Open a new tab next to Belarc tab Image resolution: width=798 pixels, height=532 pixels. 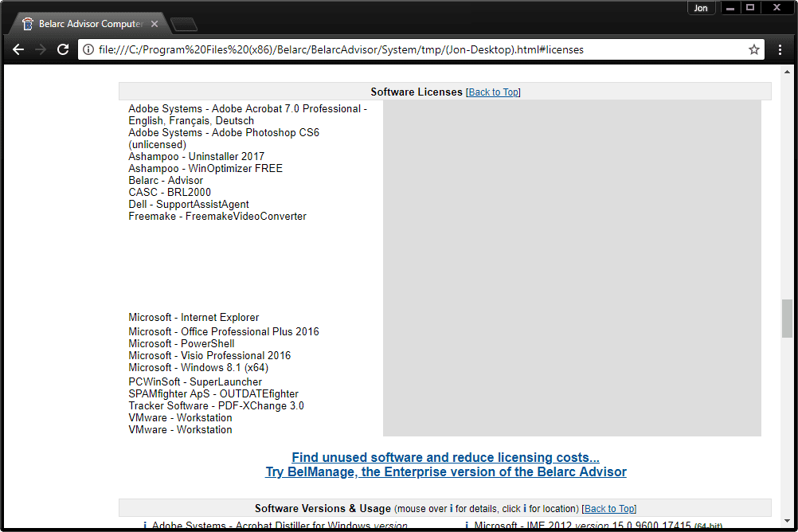[x=184, y=24]
